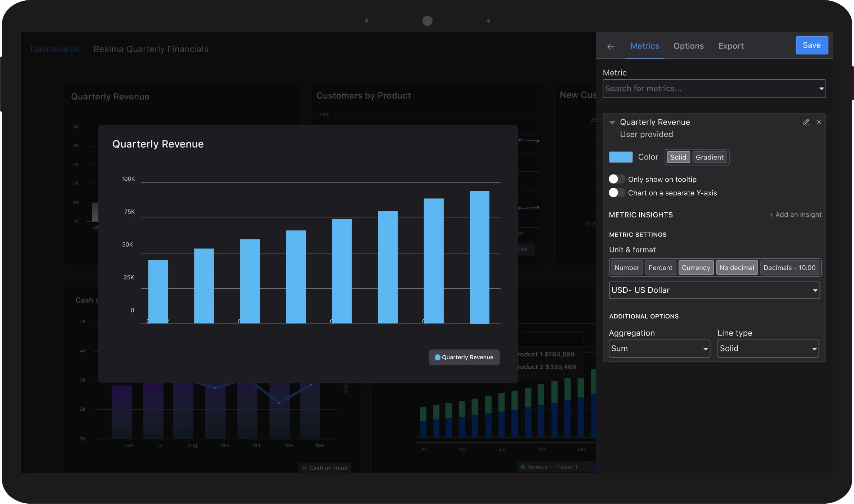Open the Search for metrics dropdown
854x504 pixels.
(x=714, y=89)
